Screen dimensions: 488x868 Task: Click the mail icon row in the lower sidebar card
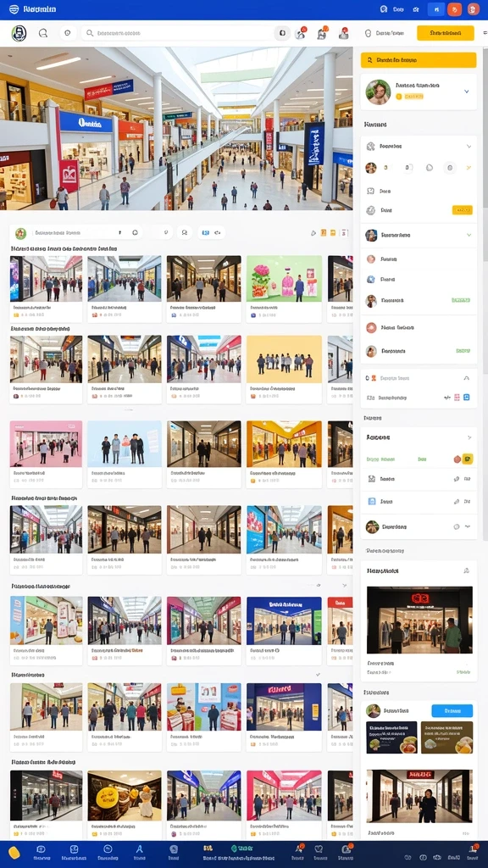419,479
